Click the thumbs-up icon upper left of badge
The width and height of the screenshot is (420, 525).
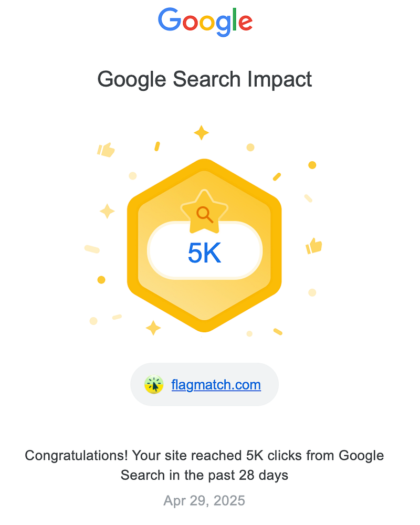click(106, 150)
